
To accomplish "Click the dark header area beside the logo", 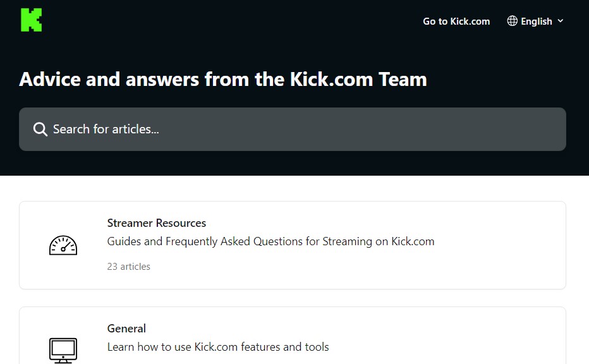I will tap(221, 21).
